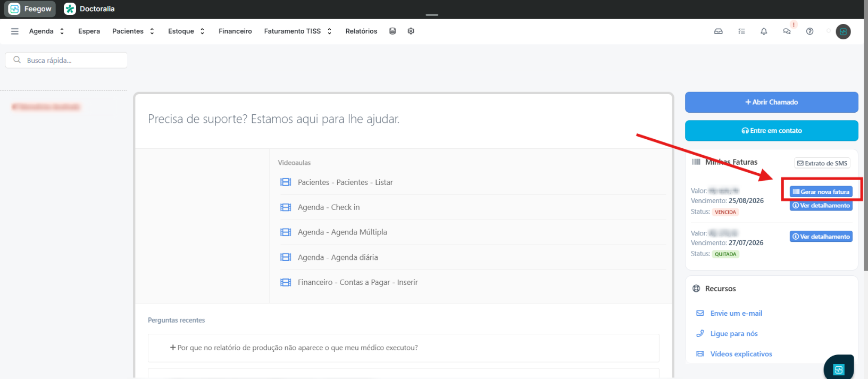The width and height of the screenshot is (868, 379).
Task: Open video lesson Agenda - Agenda Múltipla
Action: tap(342, 232)
